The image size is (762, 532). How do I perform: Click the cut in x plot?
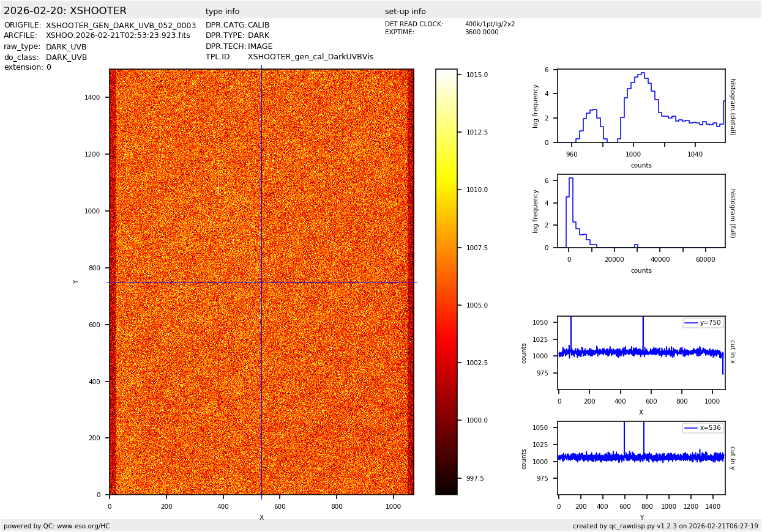pos(641,353)
